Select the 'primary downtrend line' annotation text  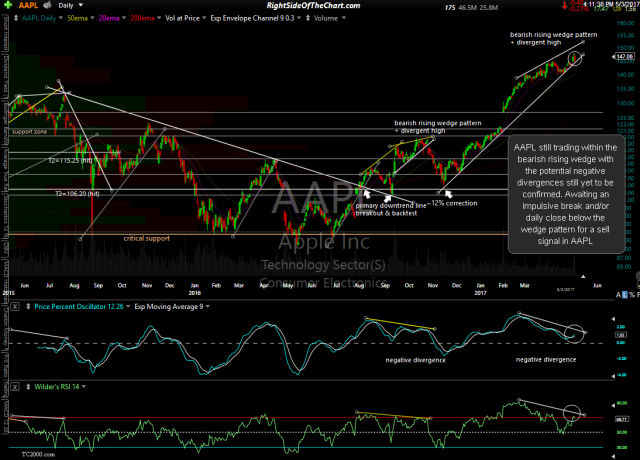click(x=391, y=205)
